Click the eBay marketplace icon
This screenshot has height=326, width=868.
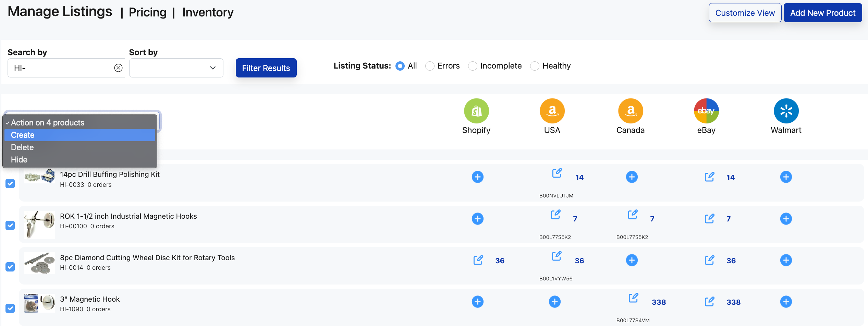706,111
